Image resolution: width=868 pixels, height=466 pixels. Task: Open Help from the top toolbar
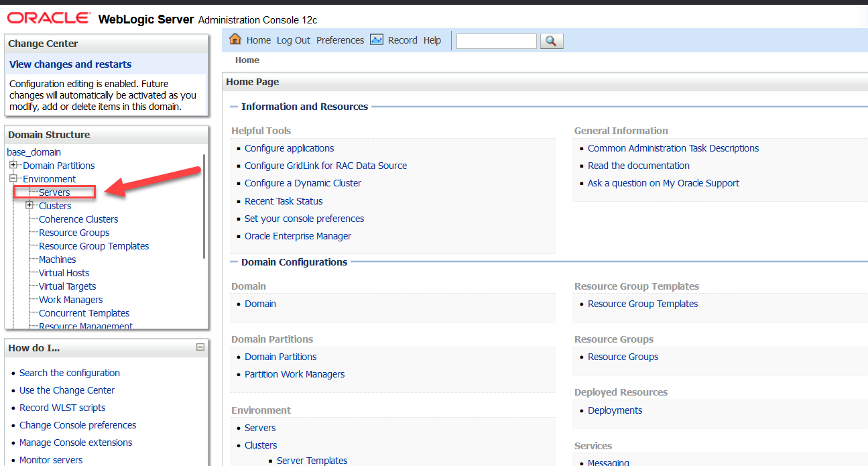point(432,40)
